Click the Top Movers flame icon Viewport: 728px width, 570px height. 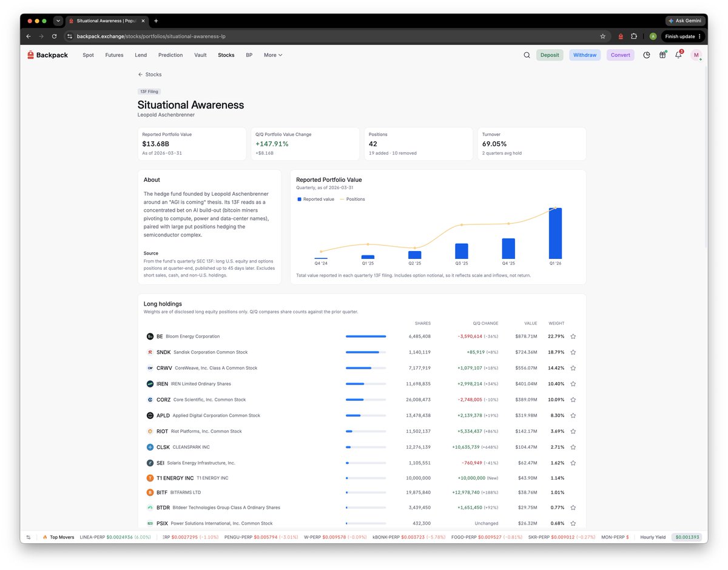pos(45,537)
